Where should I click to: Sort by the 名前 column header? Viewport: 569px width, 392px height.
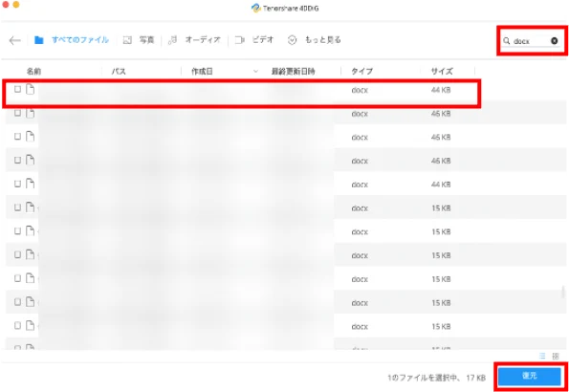(33, 71)
